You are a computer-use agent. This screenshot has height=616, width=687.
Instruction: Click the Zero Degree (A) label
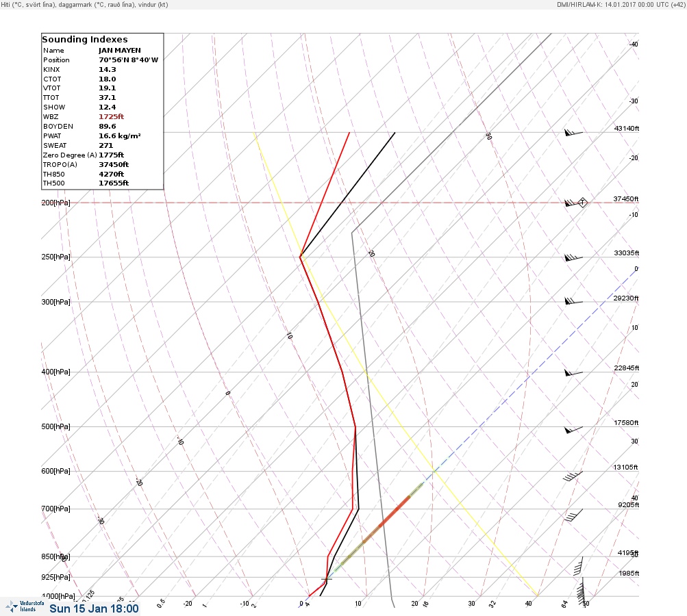pyautogui.click(x=70, y=155)
